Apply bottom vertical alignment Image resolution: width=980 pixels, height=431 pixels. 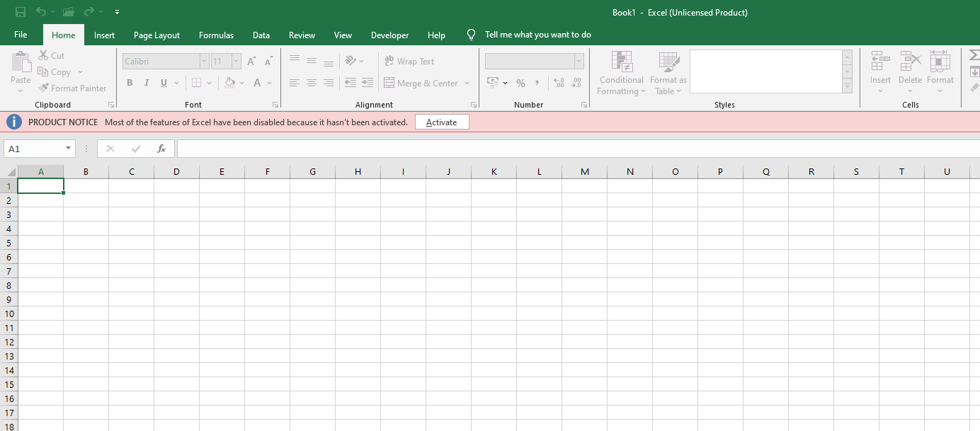pyautogui.click(x=329, y=62)
